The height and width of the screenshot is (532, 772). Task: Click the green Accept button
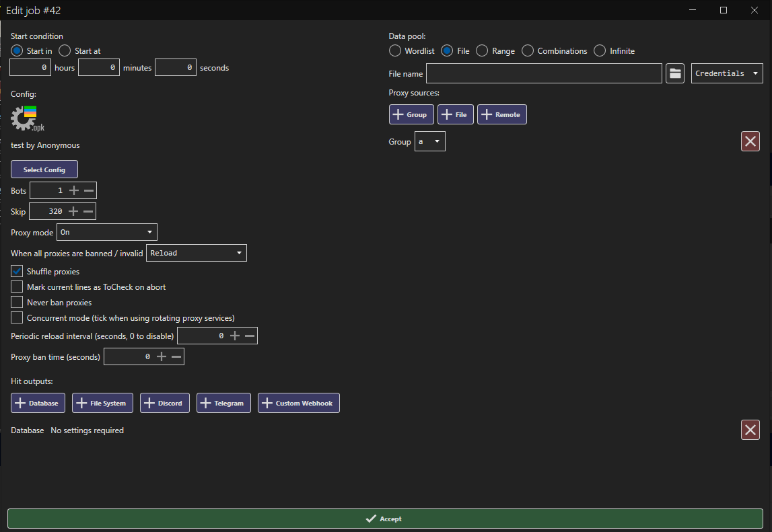point(385,519)
